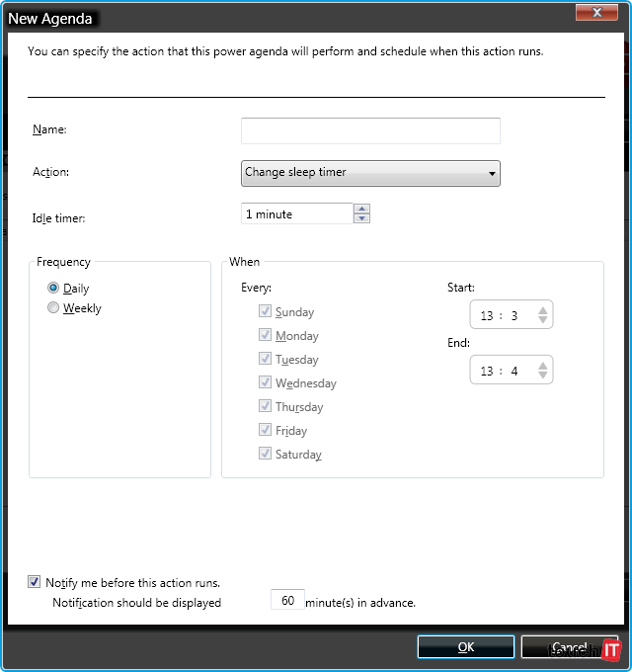
Task: Click the Idle timer value field
Action: [296, 213]
